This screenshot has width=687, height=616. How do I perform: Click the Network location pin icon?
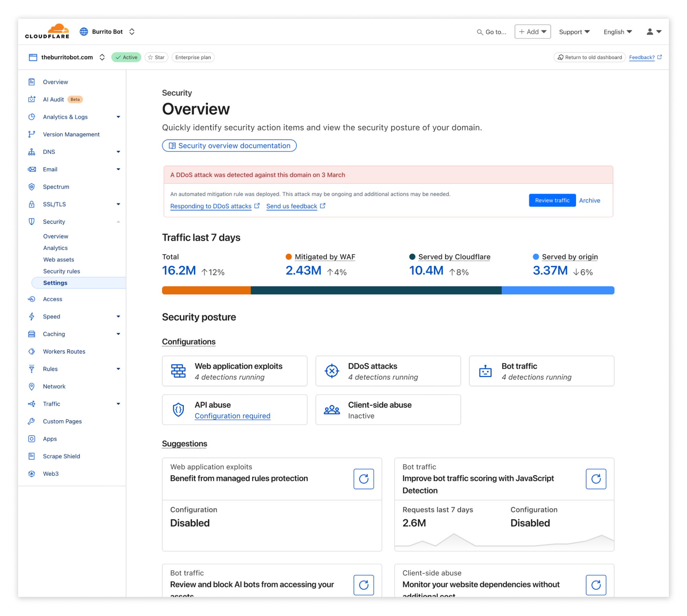pyautogui.click(x=32, y=387)
